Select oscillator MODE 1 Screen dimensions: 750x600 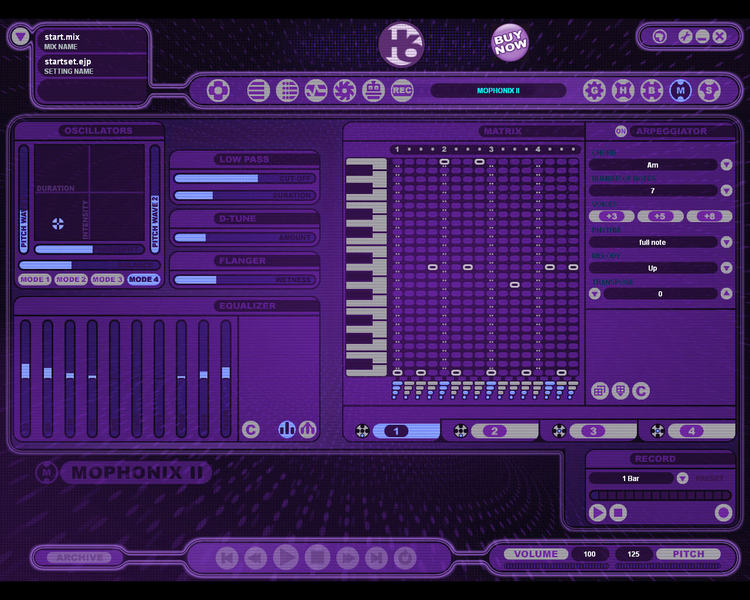pyautogui.click(x=35, y=279)
